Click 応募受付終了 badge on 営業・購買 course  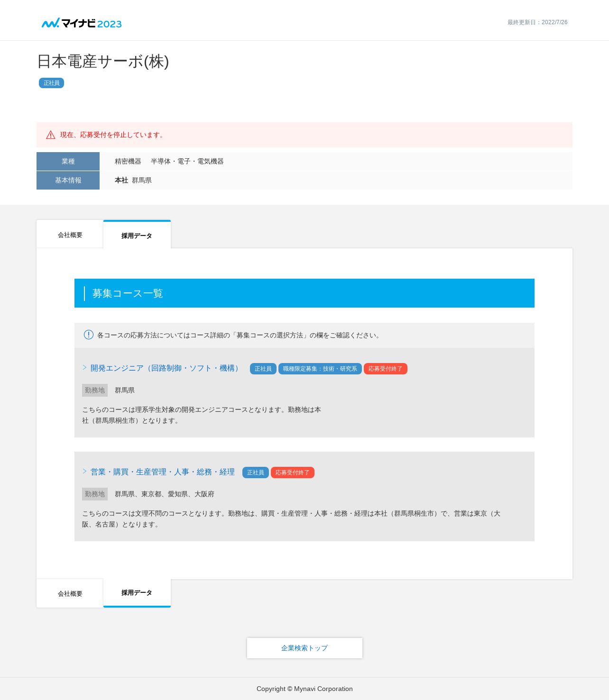(x=293, y=473)
